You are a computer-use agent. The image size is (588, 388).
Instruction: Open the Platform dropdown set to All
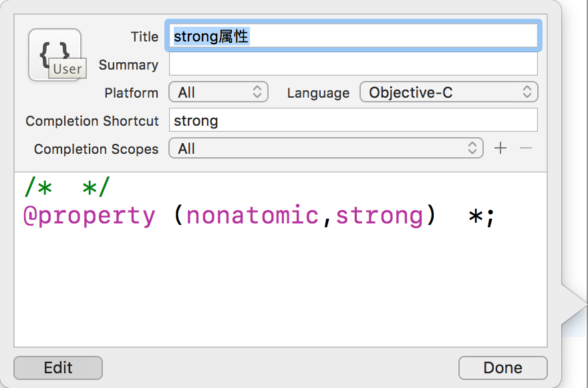pyautogui.click(x=218, y=92)
